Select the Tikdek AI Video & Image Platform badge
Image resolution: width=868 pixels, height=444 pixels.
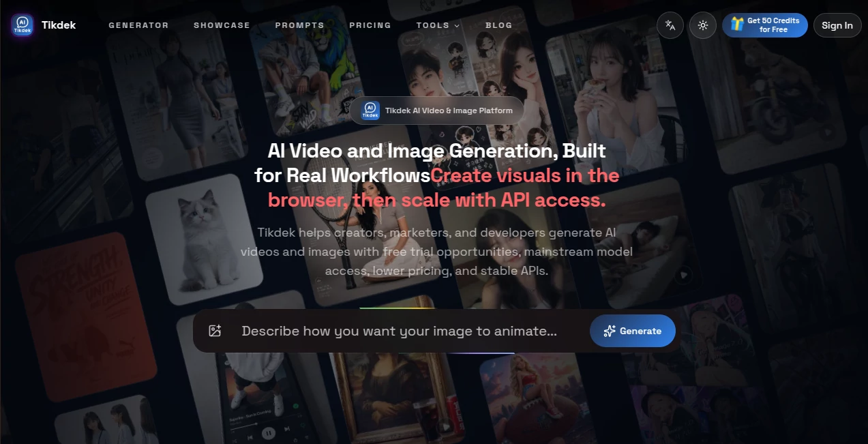[437, 110]
